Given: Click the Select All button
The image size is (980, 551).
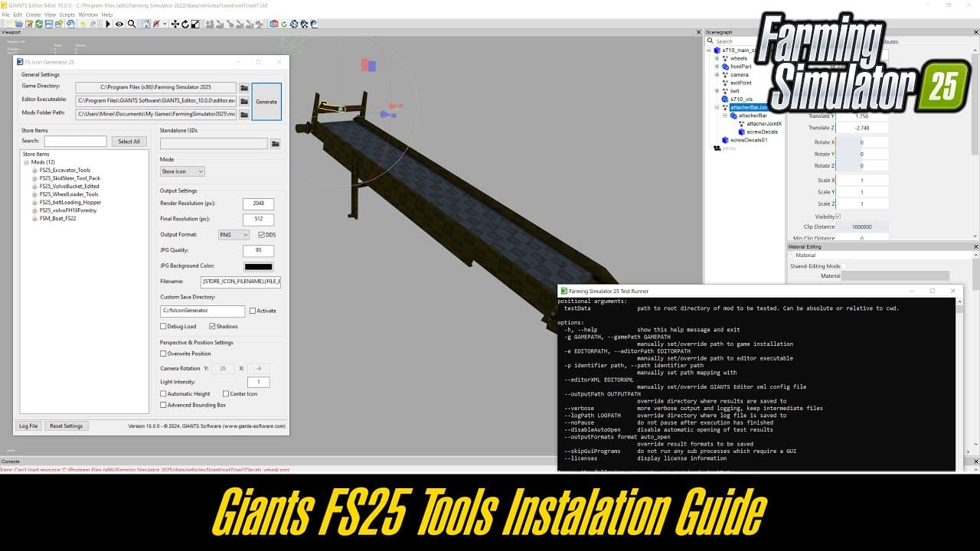Looking at the screenshot, I should (129, 142).
